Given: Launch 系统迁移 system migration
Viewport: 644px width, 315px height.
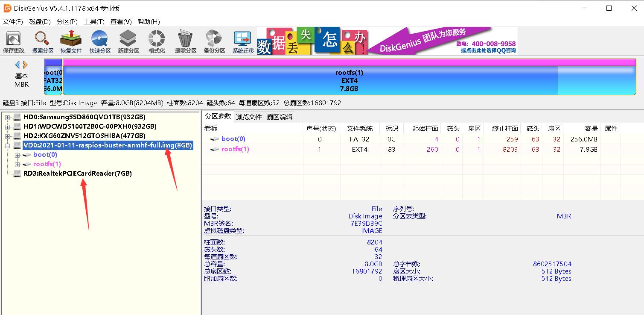Looking at the screenshot, I should (243, 42).
